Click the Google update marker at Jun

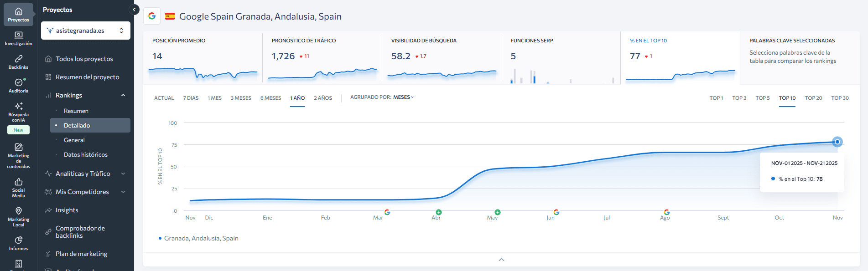click(x=556, y=212)
